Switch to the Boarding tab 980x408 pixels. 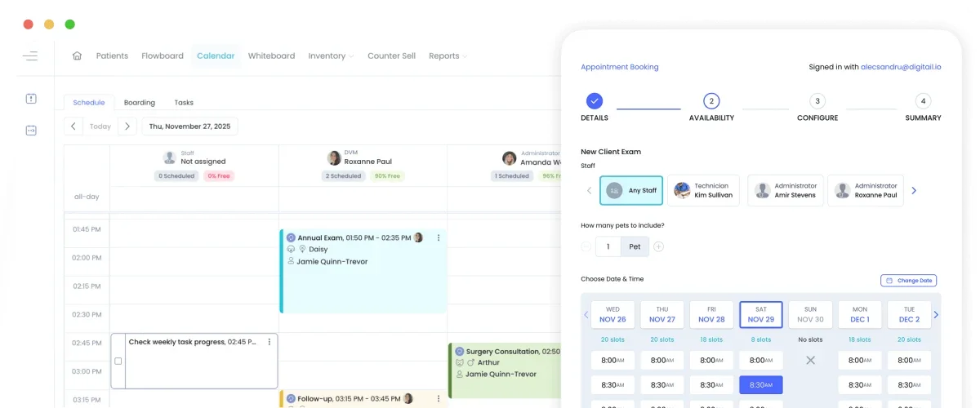pyautogui.click(x=140, y=103)
